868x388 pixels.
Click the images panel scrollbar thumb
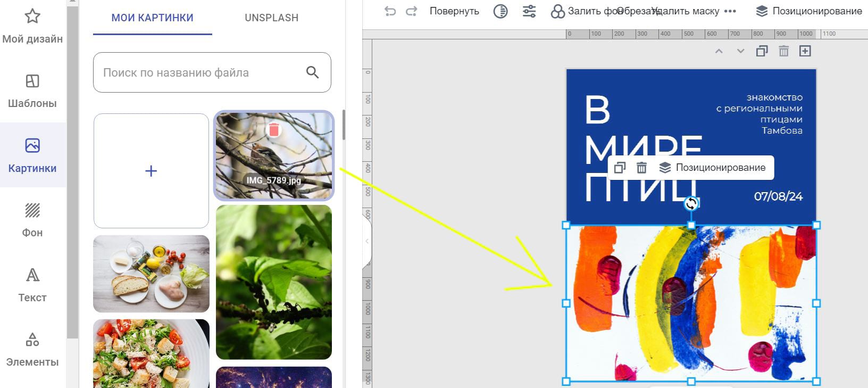344,125
